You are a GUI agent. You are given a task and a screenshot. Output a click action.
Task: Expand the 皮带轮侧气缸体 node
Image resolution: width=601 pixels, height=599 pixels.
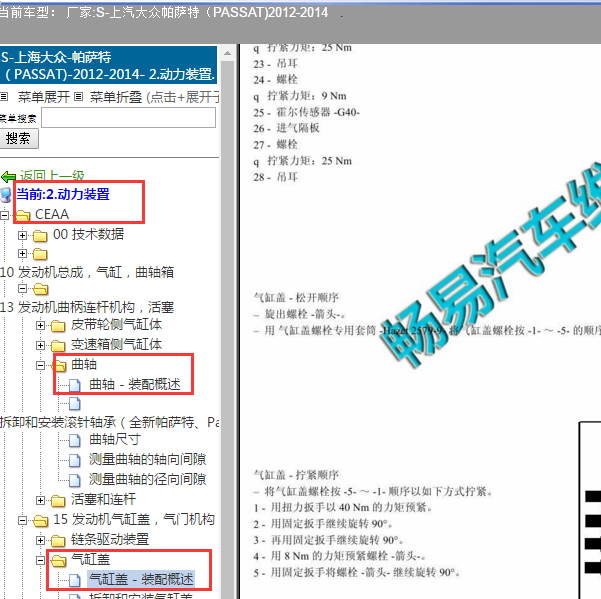coord(40,325)
